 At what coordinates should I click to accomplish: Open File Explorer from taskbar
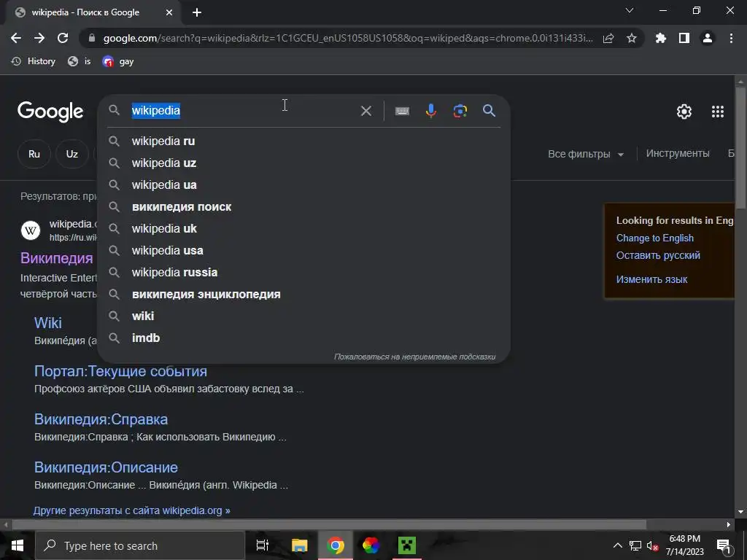coord(299,545)
